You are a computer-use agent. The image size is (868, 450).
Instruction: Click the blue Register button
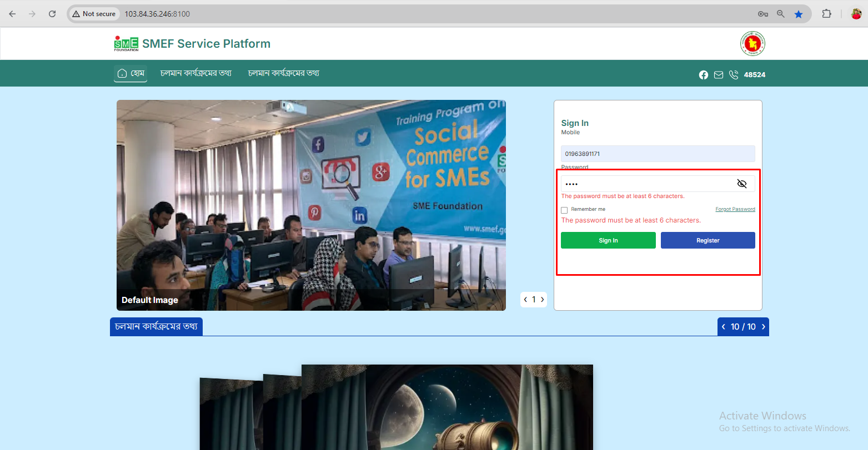708,240
